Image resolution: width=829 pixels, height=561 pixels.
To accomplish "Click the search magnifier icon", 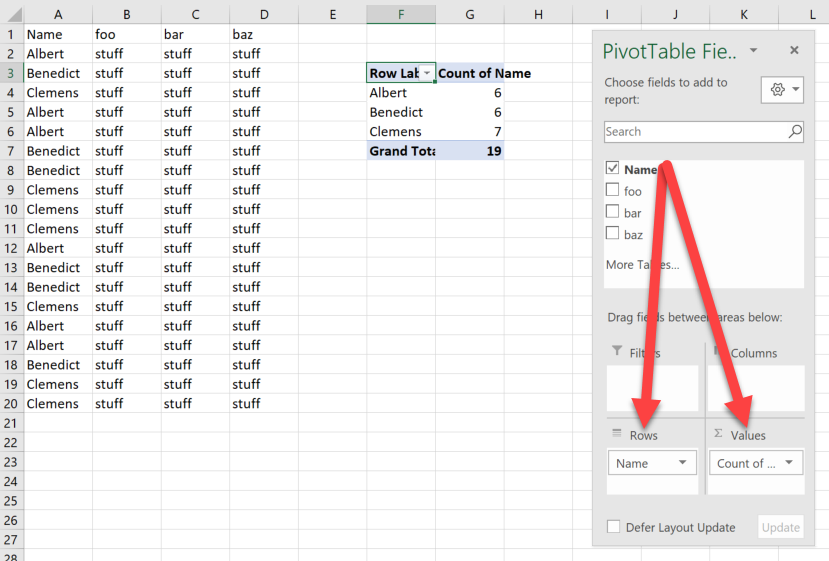I will point(795,131).
